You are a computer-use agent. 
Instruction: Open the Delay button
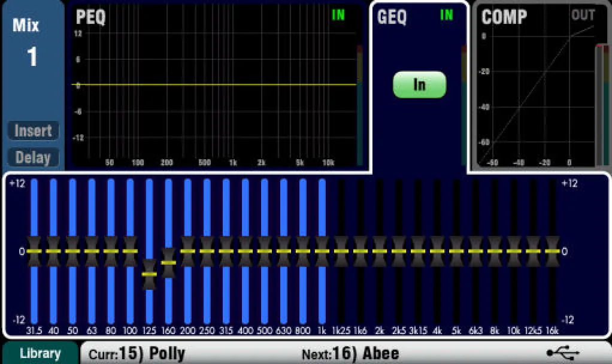pos(33,157)
